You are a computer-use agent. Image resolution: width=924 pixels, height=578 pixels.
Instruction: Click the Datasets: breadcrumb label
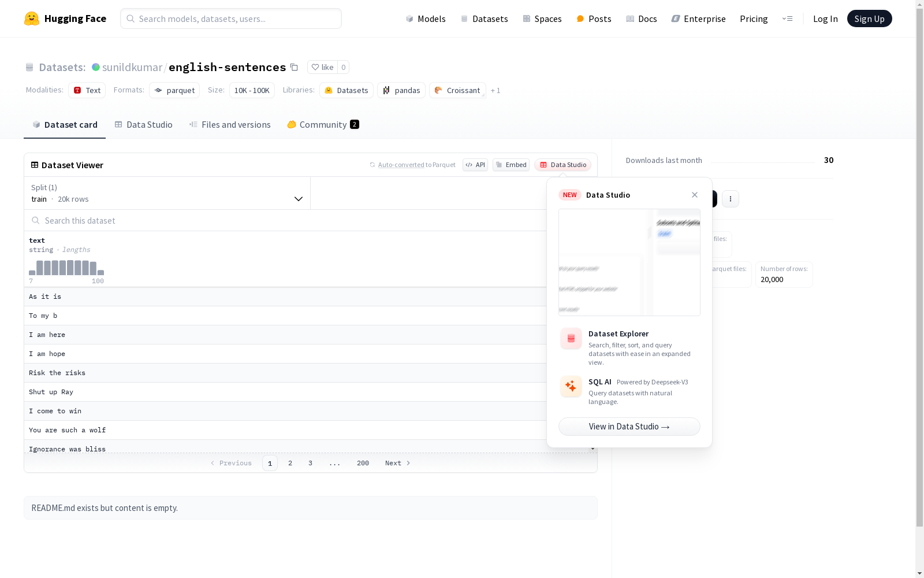coord(62,67)
